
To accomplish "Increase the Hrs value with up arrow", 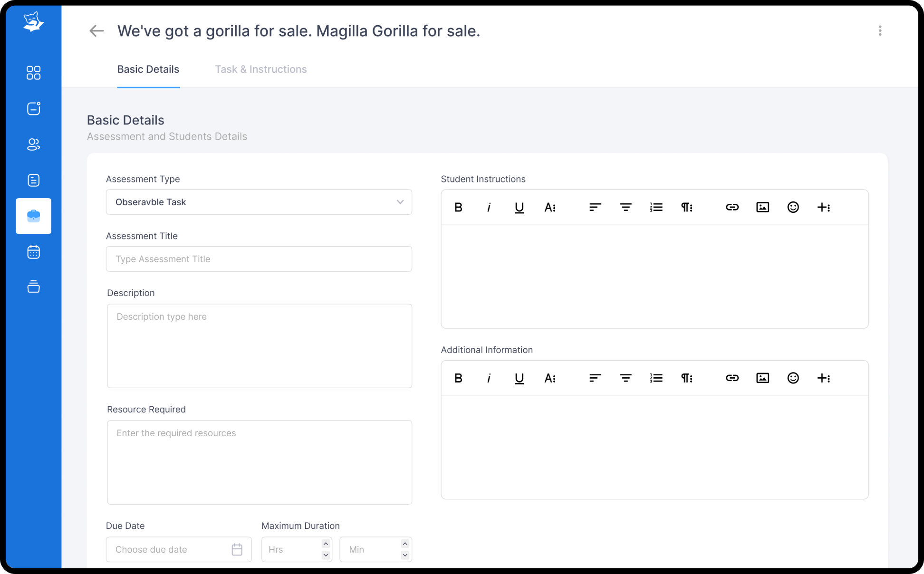I will [x=326, y=544].
